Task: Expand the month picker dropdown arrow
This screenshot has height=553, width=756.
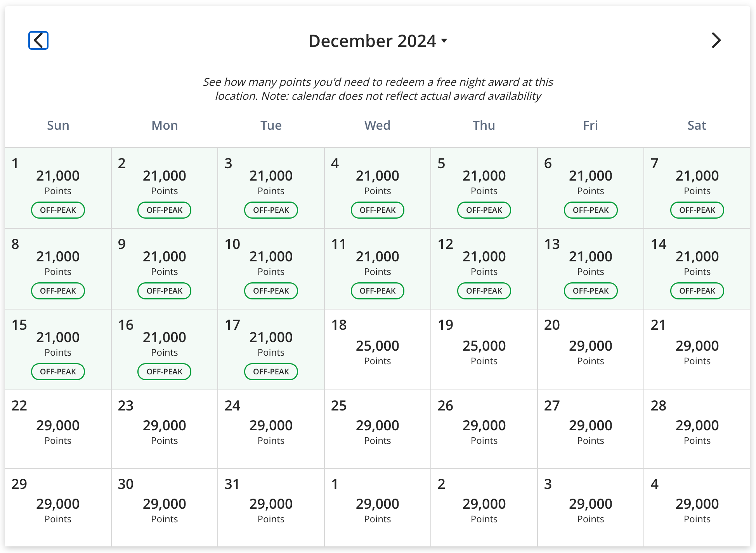Action: [x=444, y=41]
